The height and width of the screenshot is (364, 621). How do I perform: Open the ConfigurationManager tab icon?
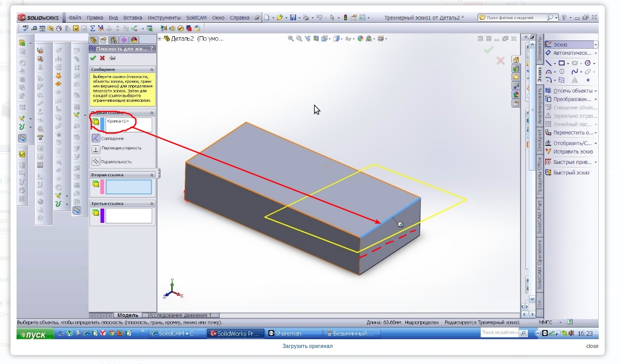(x=114, y=40)
